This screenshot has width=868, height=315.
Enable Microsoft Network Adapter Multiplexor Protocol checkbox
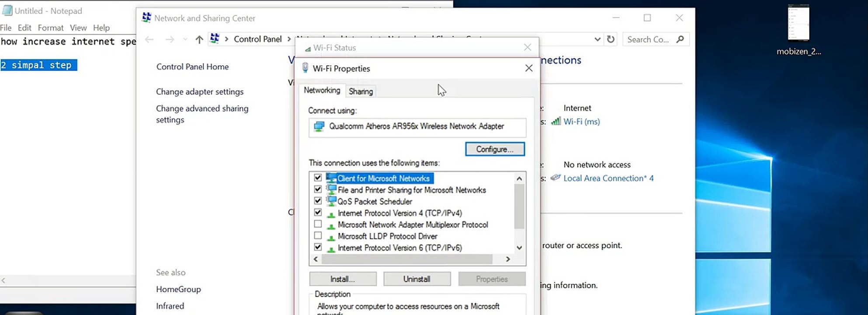click(318, 224)
